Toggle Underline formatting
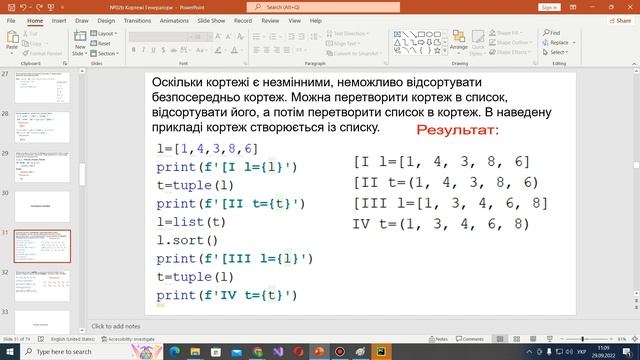 click(153, 50)
